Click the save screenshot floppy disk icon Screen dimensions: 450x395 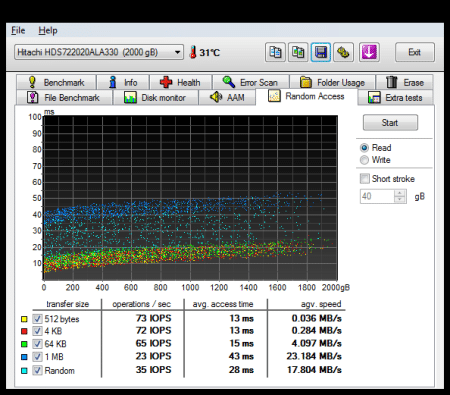point(321,52)
